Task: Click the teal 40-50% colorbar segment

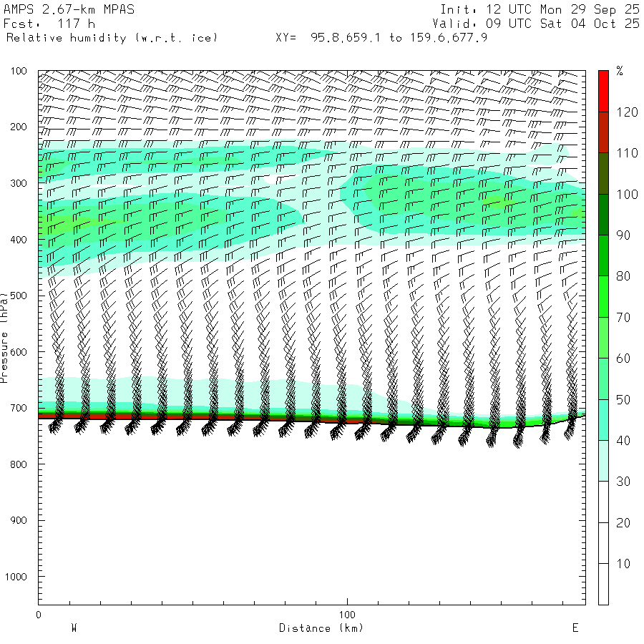Action: tap(603, 420)
